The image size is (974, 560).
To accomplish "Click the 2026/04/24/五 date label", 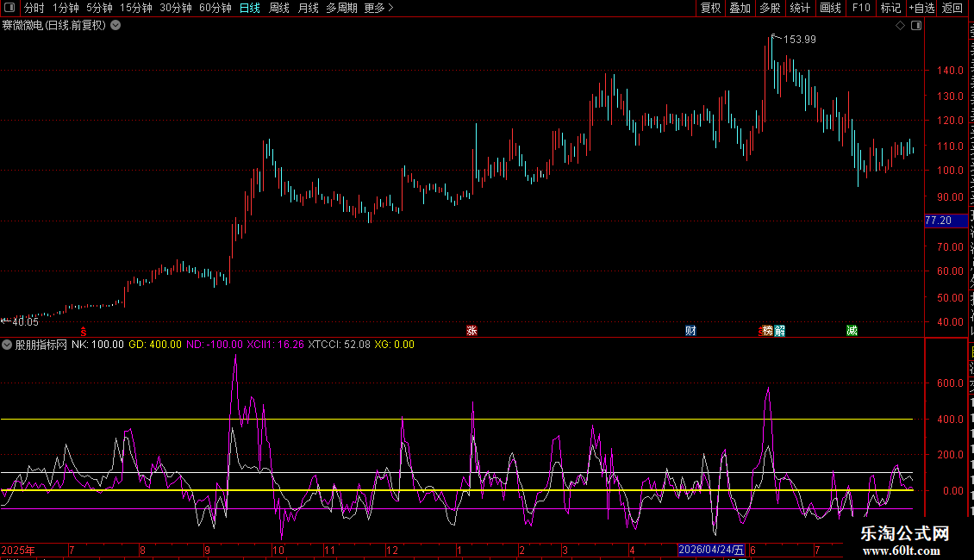I will (711, 550).
